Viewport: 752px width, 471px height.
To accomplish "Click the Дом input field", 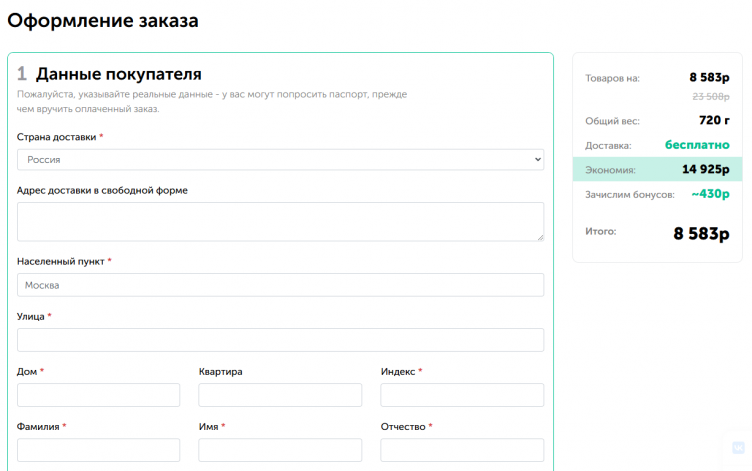I will point(98,395).
